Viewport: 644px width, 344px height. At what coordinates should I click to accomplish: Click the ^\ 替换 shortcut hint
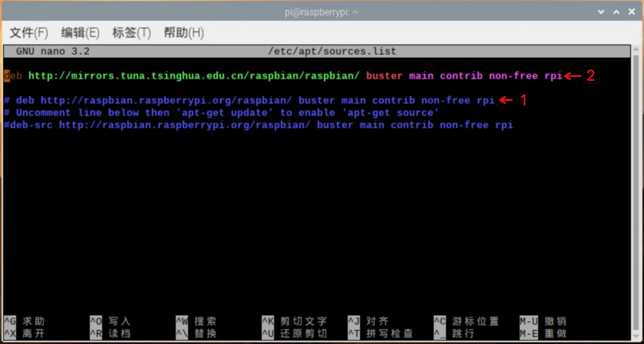coord(196,333)
